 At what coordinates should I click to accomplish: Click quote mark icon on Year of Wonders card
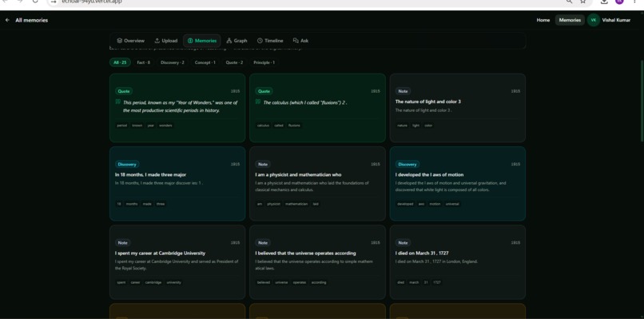118,102
